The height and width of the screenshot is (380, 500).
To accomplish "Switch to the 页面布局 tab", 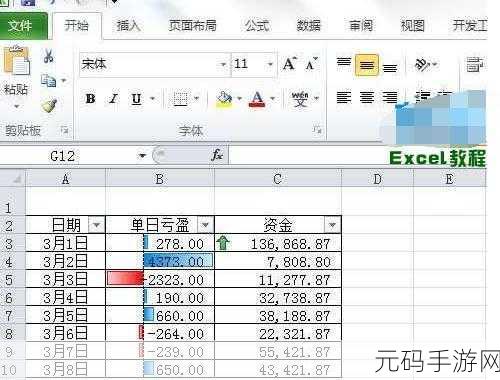I will click(x=192, y=25).
